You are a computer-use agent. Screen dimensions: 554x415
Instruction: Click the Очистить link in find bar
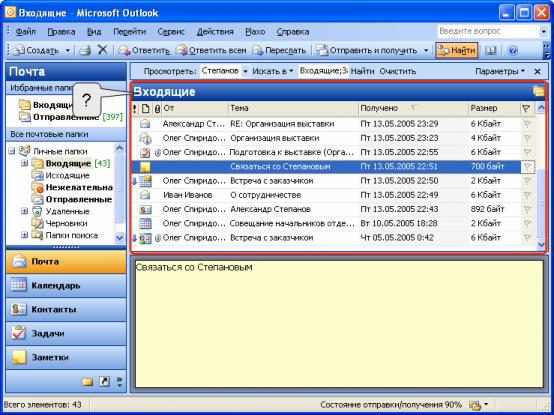pyautogui.click(x=397, y=71)
